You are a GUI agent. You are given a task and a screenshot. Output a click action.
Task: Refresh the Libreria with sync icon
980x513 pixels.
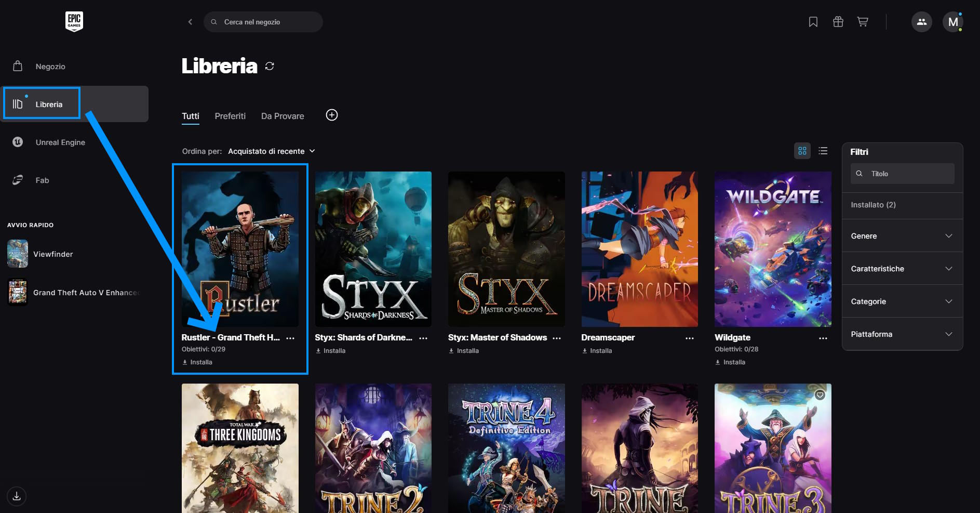[x=270, y=66]
